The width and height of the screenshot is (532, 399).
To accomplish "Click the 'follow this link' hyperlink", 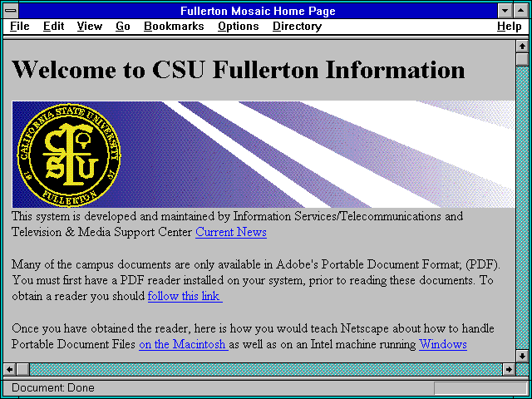I will point(185,296).
